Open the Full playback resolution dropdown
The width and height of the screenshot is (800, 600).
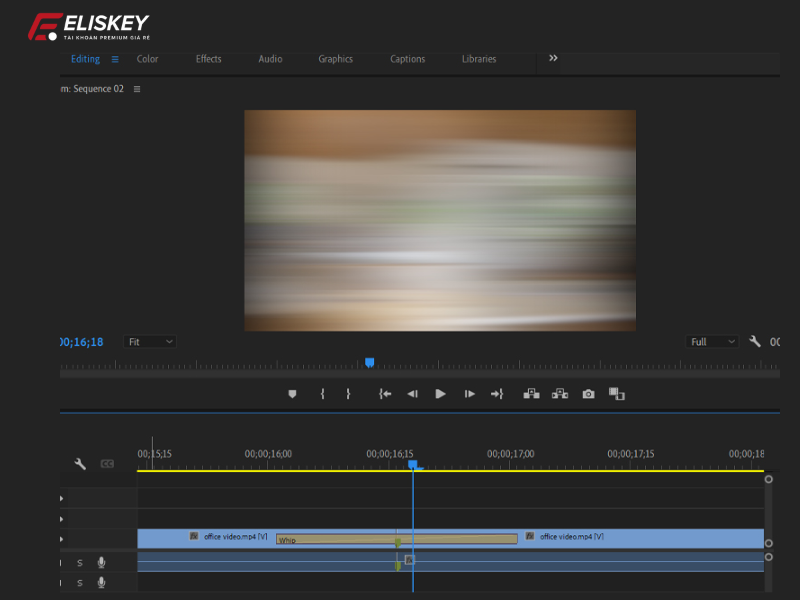click(710, 341)
